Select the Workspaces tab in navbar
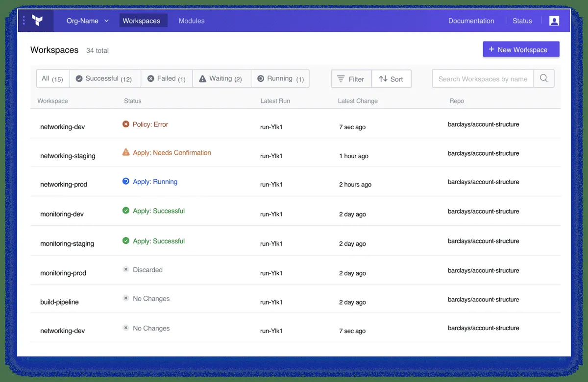 [142, 21]
